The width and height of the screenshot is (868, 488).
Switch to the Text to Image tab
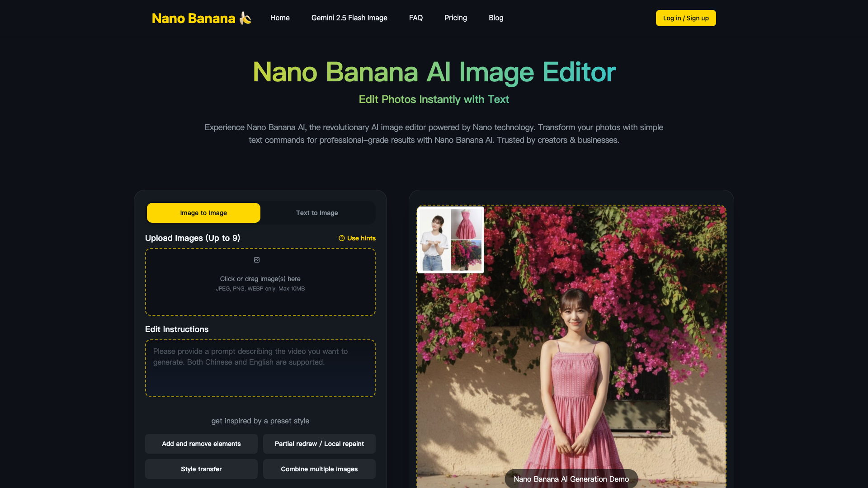[x=317, y=213]
